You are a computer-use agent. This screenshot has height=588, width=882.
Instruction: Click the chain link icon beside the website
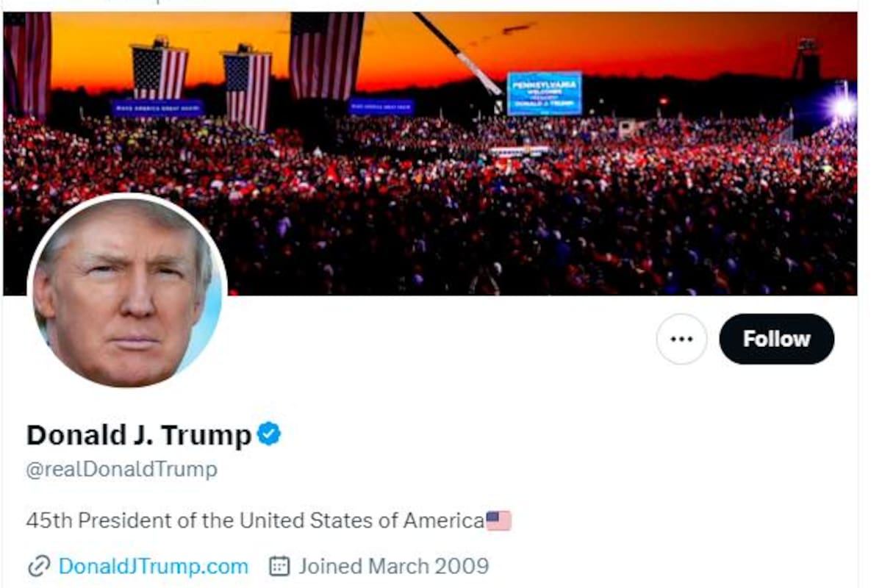click(38, 567)
